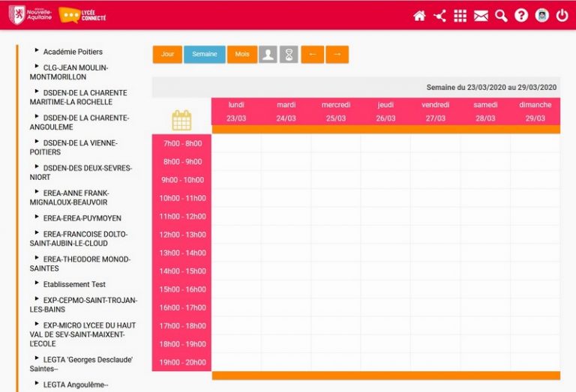
Task: Click the search magnifier icon
Action: tap(501, 16)
